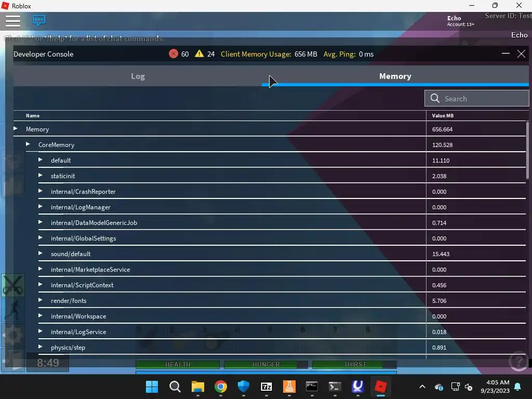Open Windows Security shield icon

pyautogui.click(x=243, y=387)
